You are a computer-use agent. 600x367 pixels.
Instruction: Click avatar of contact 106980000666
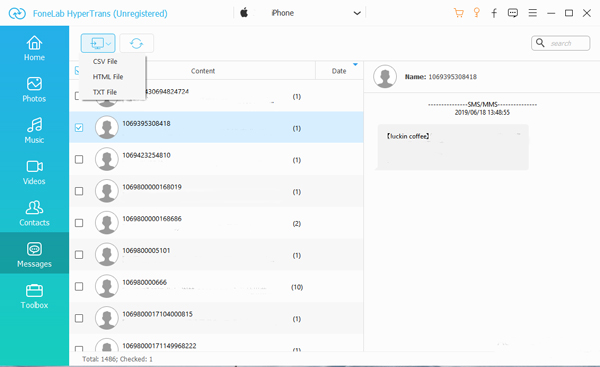click(x=106, y=286)
